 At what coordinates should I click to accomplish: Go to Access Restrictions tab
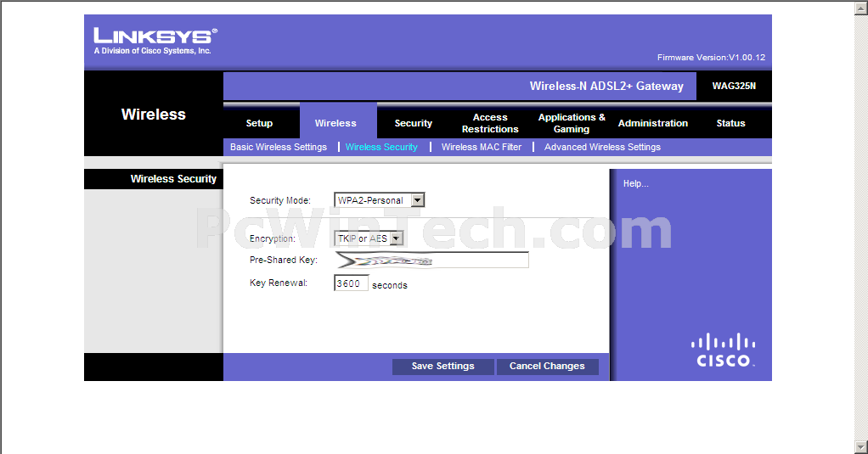click(x=490, y=123)
